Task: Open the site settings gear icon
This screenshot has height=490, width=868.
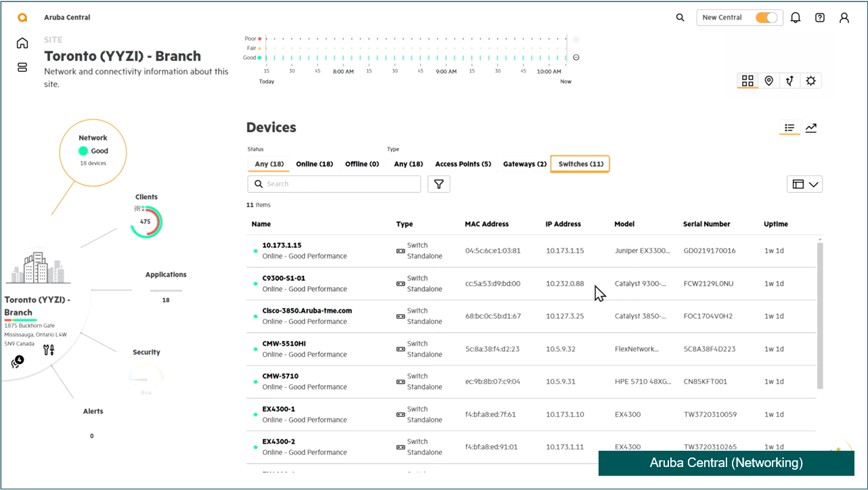Action: (x=810, y=81)
